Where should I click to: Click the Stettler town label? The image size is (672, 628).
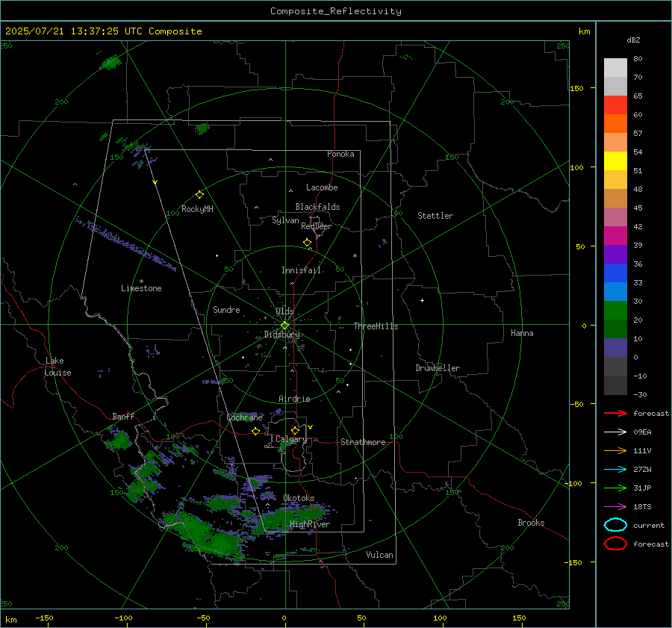[435, 216]
